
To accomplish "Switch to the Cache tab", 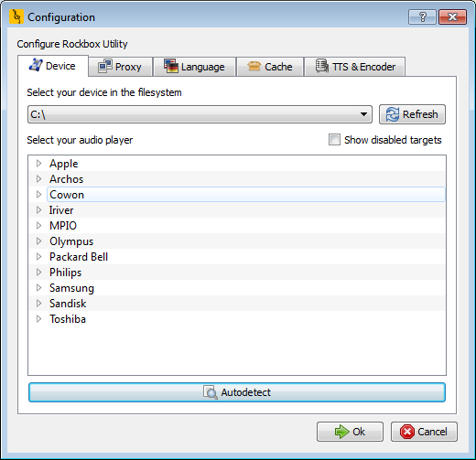I will (270, 67).
